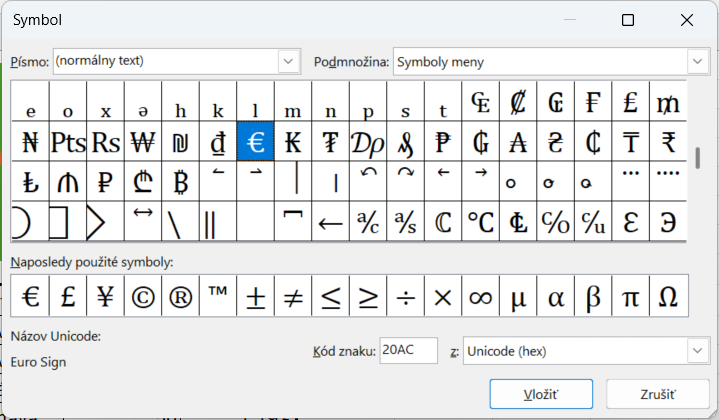The width and height of the screenshot is (719, 420).
Task: Select the Euro sign in the symbol grid
Action: click(255, 141)
